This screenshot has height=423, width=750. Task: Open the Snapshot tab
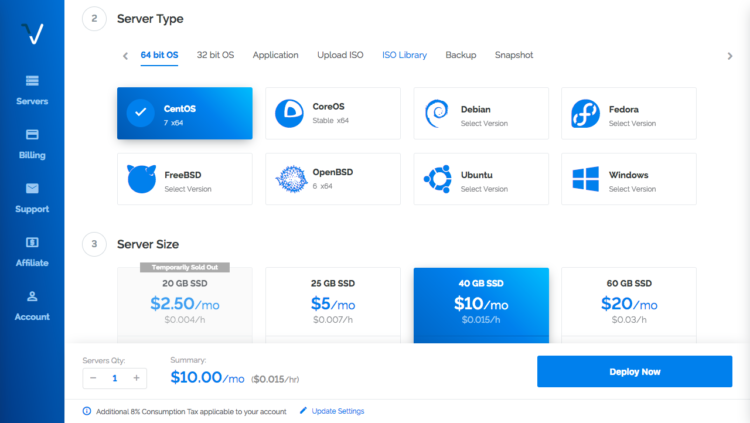pos(514,55)
